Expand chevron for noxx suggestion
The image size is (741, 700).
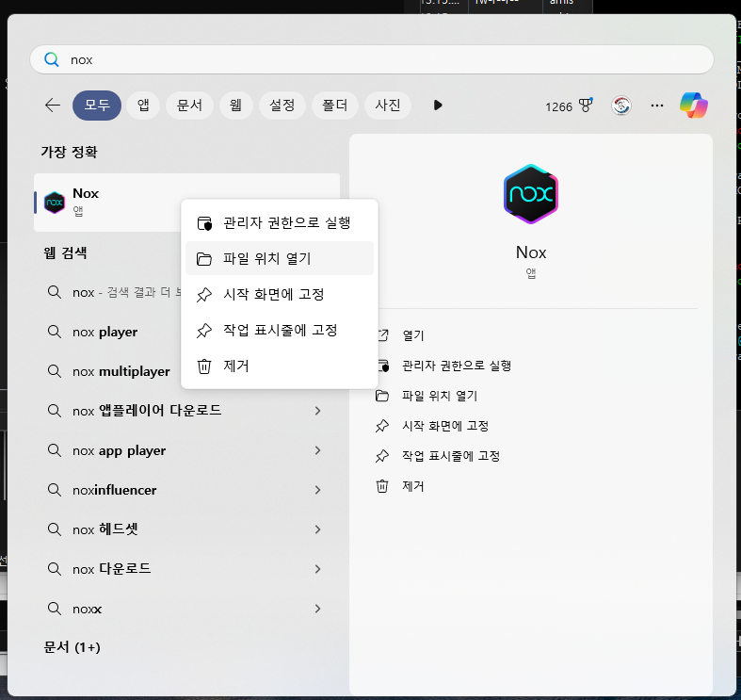pos(317,609)
